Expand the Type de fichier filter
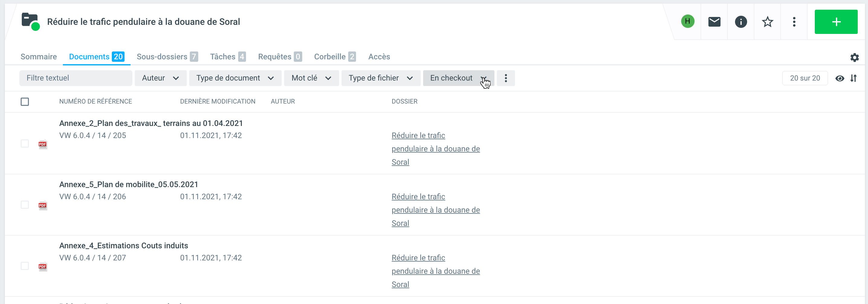Image resolution: width=868 pixels, height=304 pixels. point(381,78)
